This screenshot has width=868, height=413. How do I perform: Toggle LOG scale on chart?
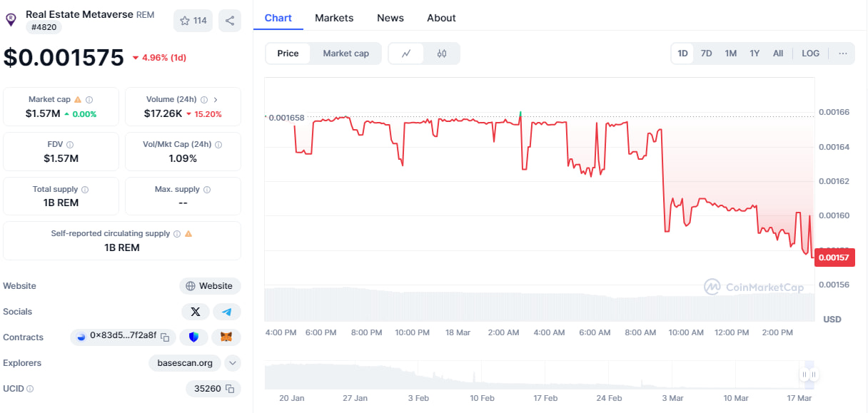[810, 53]
